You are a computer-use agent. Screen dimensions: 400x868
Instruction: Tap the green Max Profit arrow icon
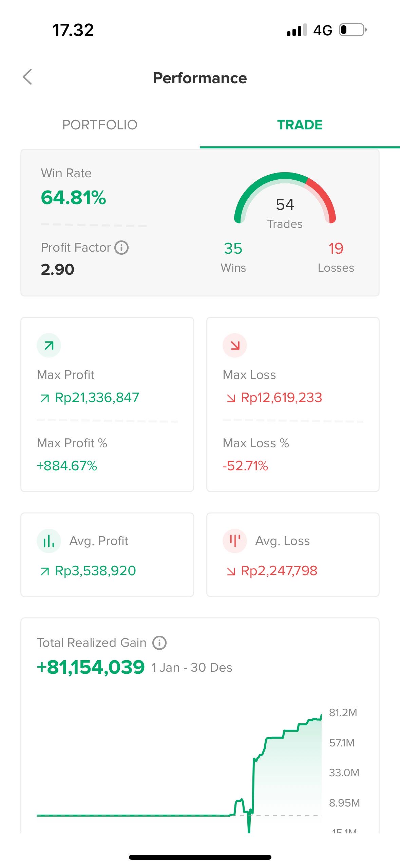tap(49, 345)
